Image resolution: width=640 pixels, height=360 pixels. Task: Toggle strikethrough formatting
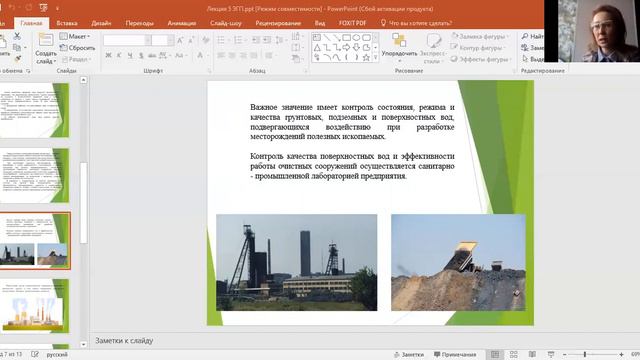pyautogui.click(x=152, y=55)
